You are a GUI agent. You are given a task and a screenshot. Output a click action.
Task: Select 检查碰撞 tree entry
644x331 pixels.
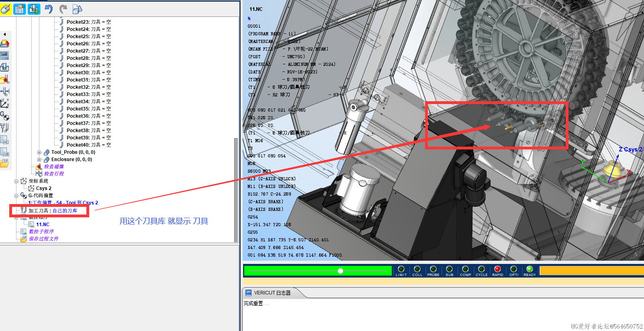click(54, 167)
